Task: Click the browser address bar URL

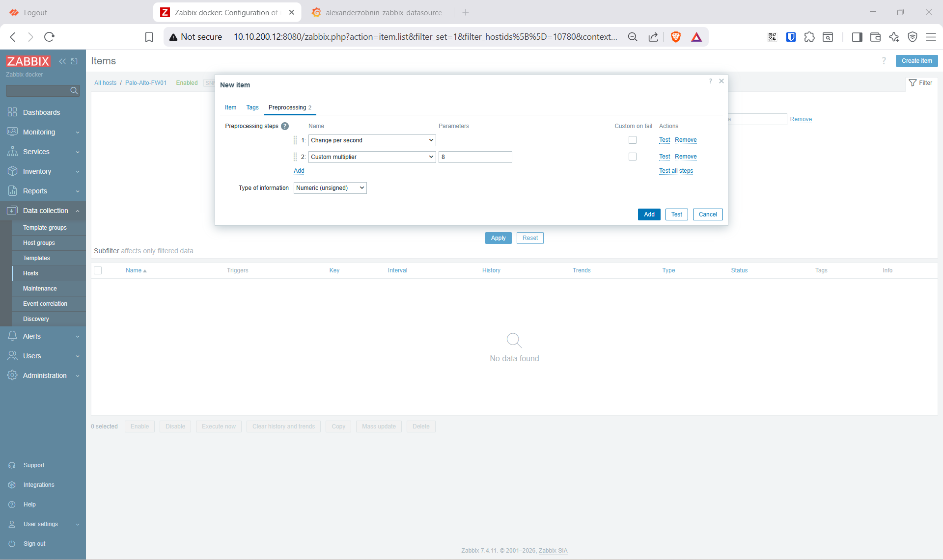Action: [425, 37]
